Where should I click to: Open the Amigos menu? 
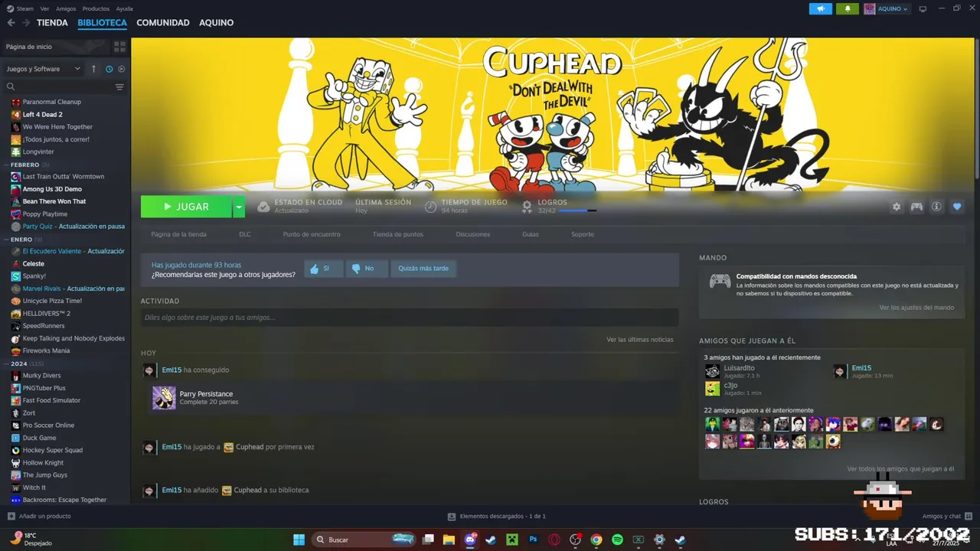click(66, 8)
